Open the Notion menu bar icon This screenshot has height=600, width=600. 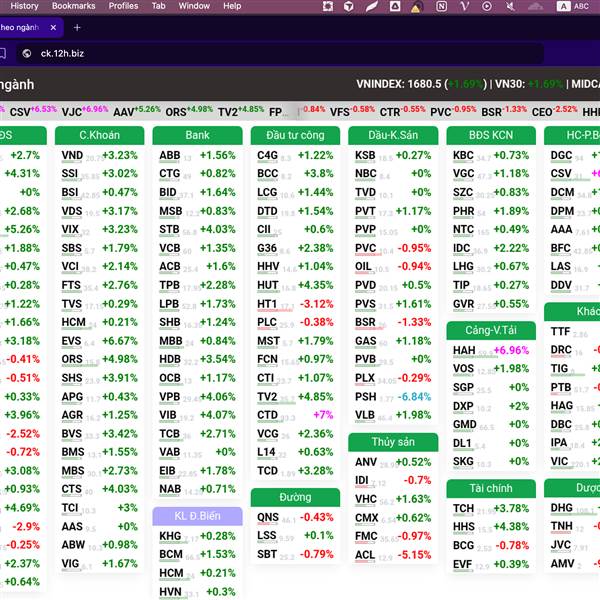[x=441, y=6]
